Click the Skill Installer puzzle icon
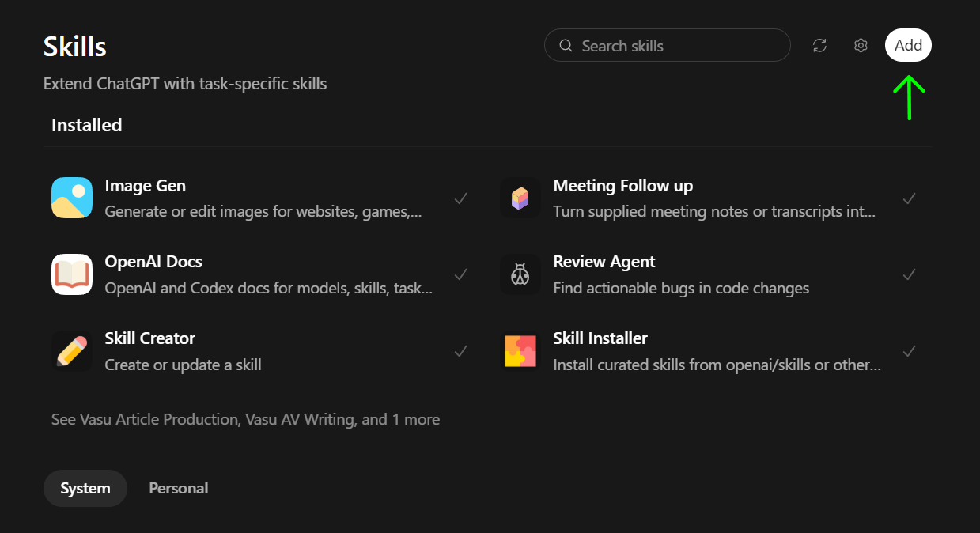This screenshot has height=533, width=980. [520, 350]
